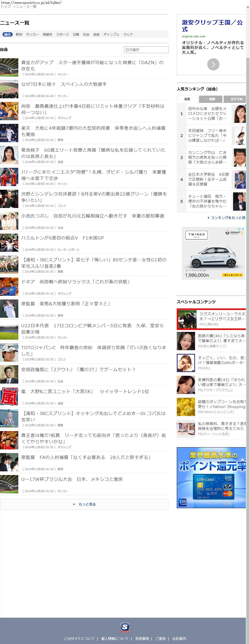Open the popcorn Yahoo Shopping thumbnail
Viewport: 250px width, 644px height.
pyautogui.click(x=186, y=407)
